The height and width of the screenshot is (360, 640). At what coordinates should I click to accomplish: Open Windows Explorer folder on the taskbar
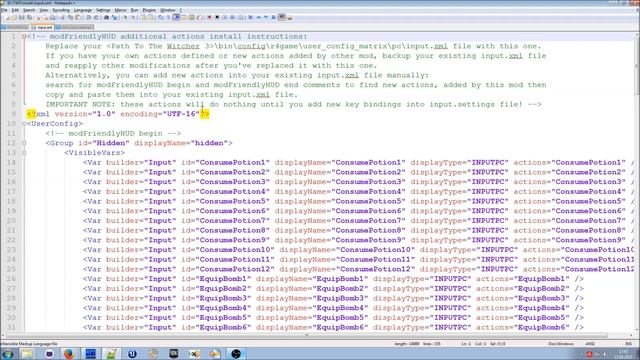point(28,354)
